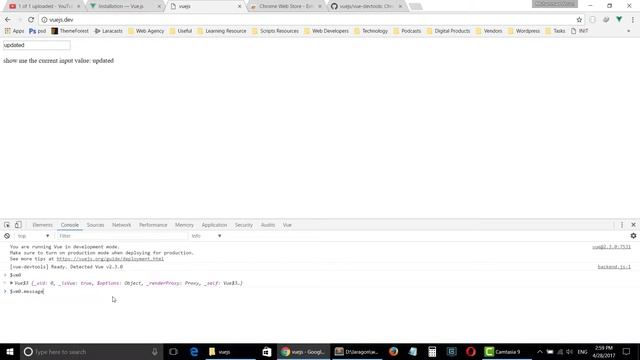Open the ThemeForest bookmark
Image resolution: width=640 pixels, height=360 pixels.
[70, 31]
